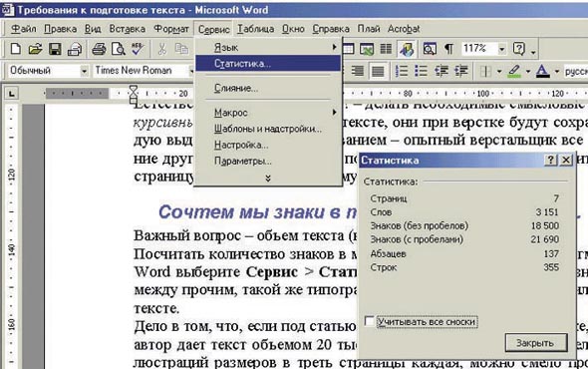Decrease paragraph indent
The height and width of the screenshot is (369, 588).
441,71
